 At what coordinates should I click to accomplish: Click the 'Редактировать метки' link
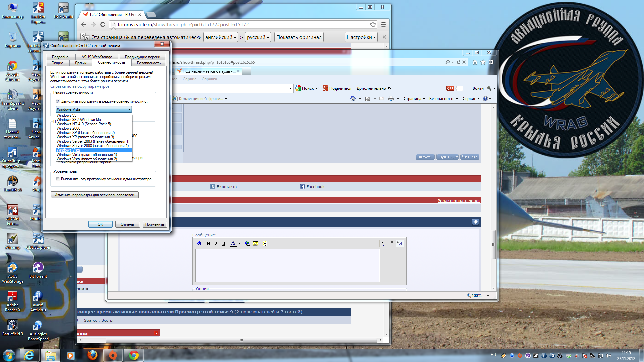tap(459, 201)
